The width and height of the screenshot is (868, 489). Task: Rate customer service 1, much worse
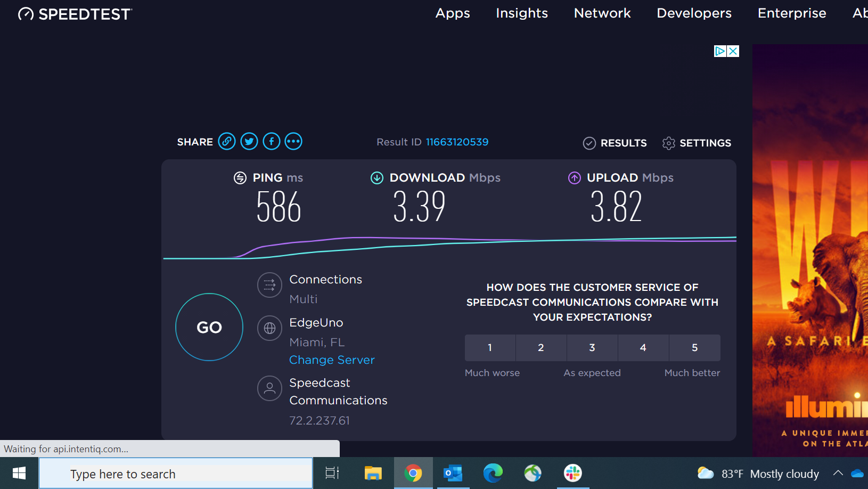(x=490, y=348)
